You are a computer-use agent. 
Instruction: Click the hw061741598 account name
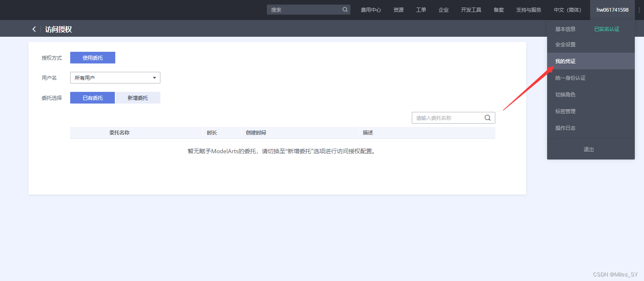(x=612, y=10)
